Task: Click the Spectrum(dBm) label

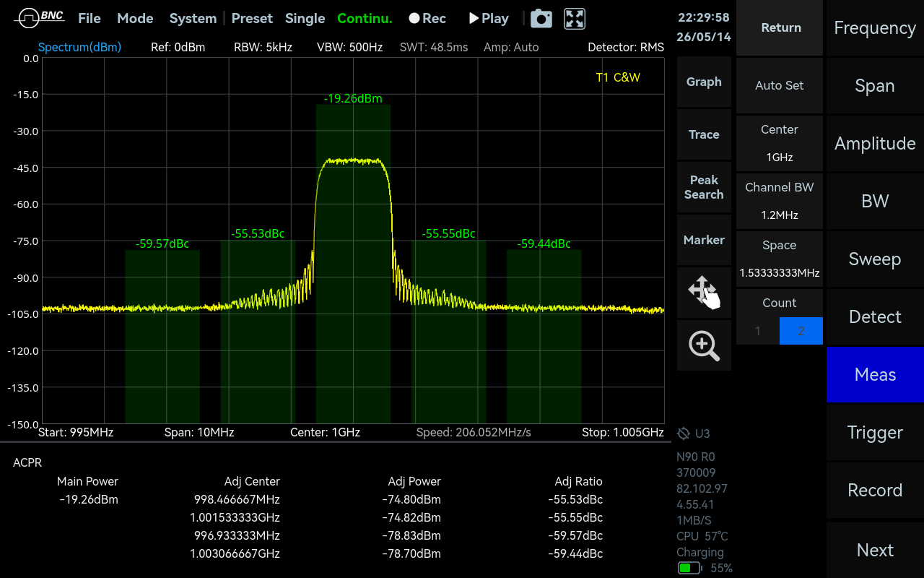Action: [79, 47]
